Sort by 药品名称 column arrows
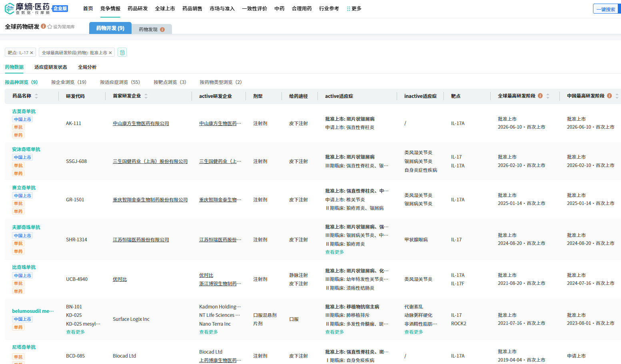This screenshot has height=364, width=621. (36, 96)
